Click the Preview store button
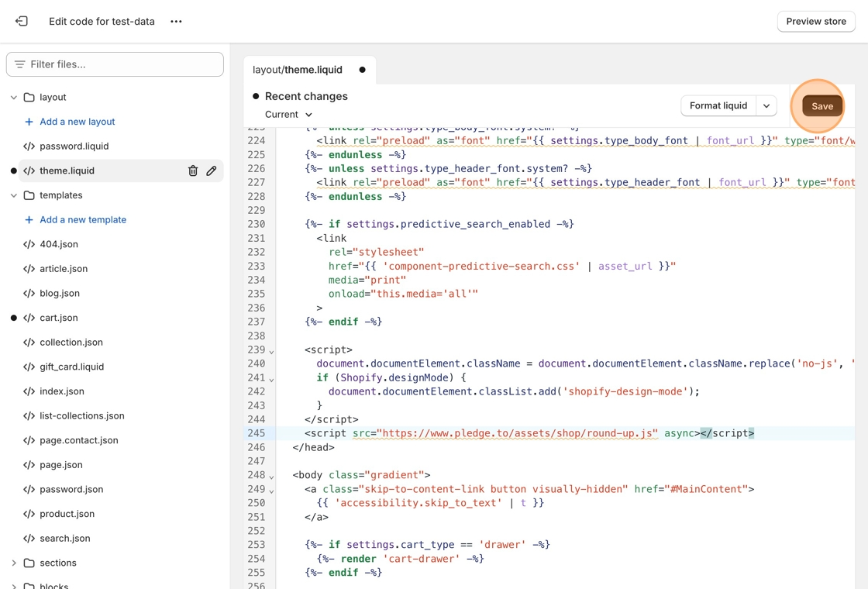This screenshot has width=868, height=589. [x=816, y=21]
